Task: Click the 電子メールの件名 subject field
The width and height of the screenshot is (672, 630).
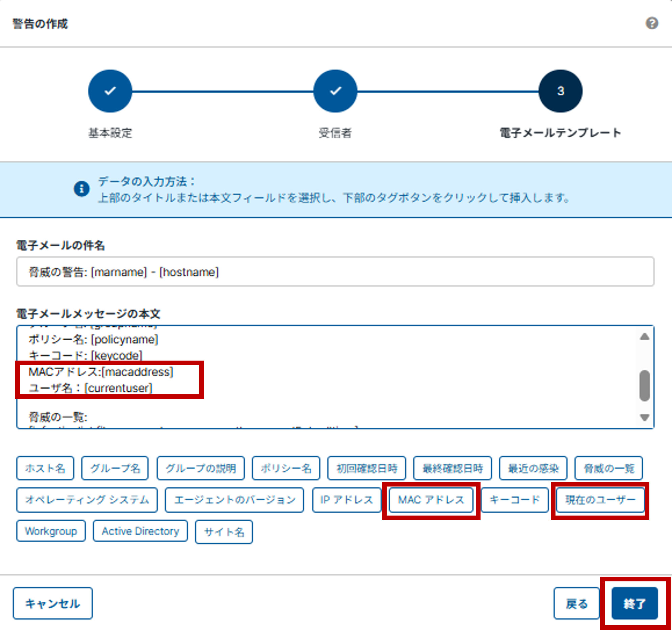Action: point(335,272)
